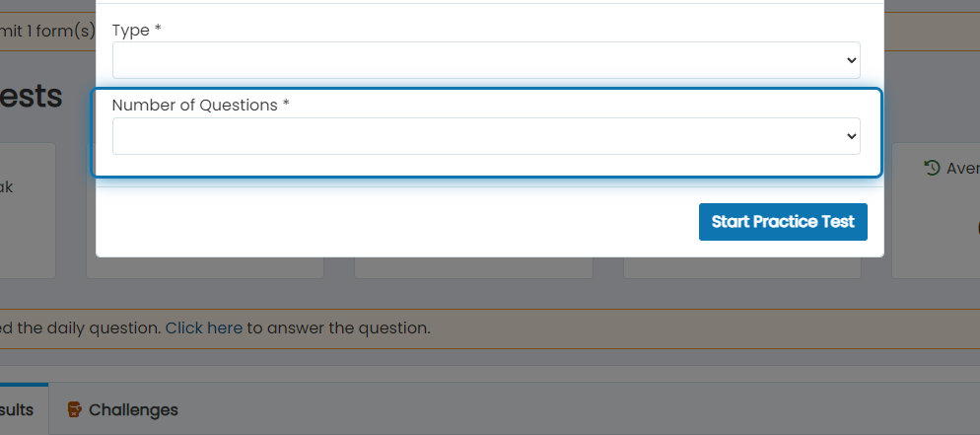The image size is (980, 435).
Task: Click the boxing glove Challenges icon
Action: coord(74,410)
